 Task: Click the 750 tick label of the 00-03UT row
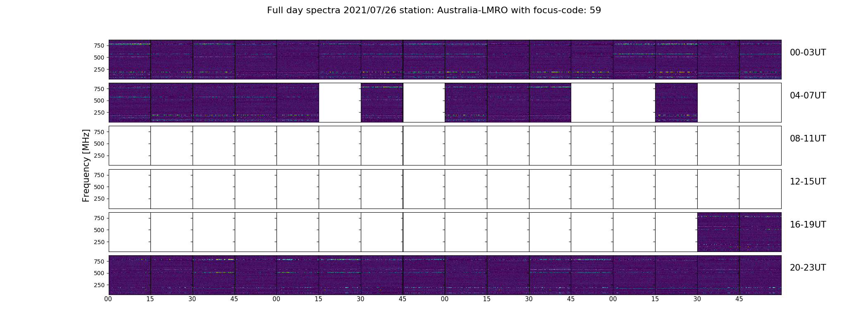tap(99, 46)
